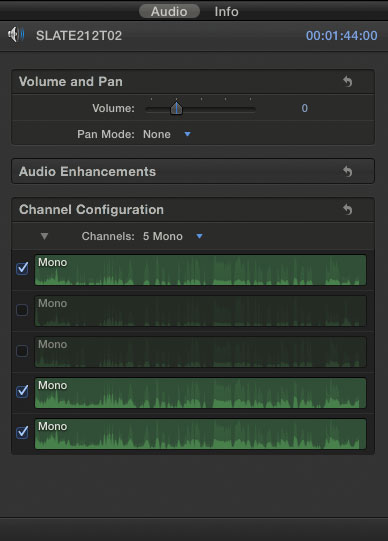Select the third dimmed Mono waveform
The image size is (388, 541).
click(200, 352)
